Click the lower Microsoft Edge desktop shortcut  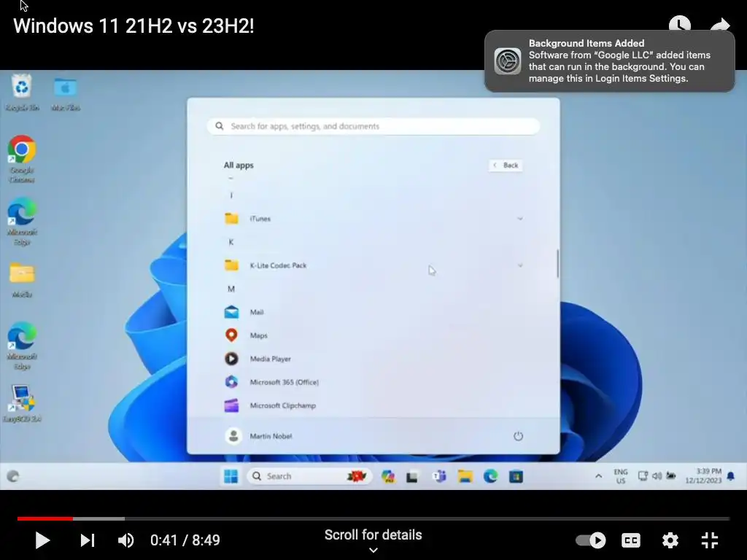tap(21, 346)
